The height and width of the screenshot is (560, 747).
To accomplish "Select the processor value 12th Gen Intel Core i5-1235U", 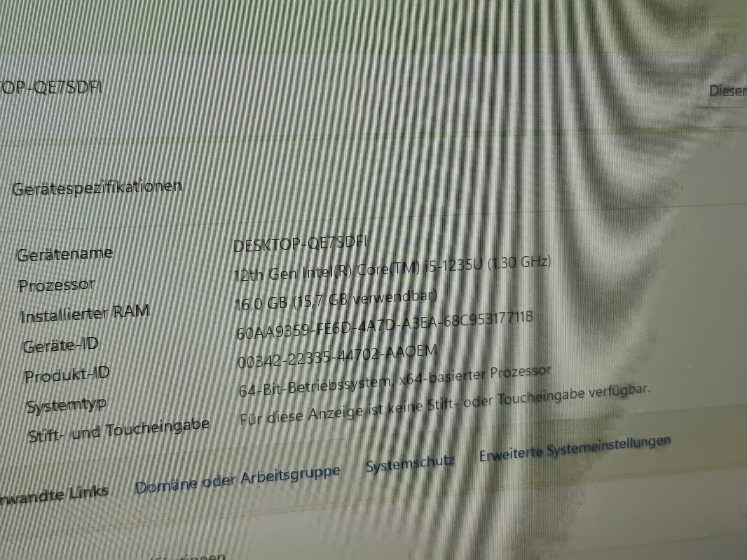I will [392, 269].
